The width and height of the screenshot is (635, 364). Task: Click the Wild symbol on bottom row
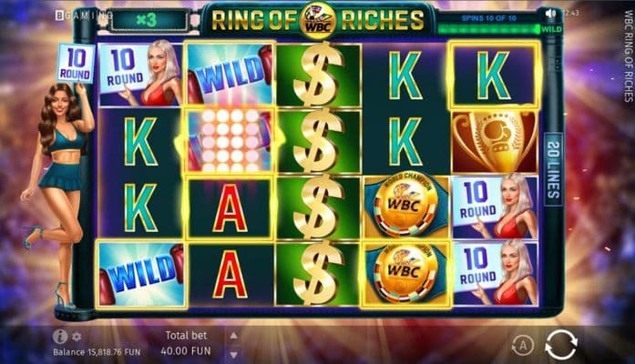(141, 274)
